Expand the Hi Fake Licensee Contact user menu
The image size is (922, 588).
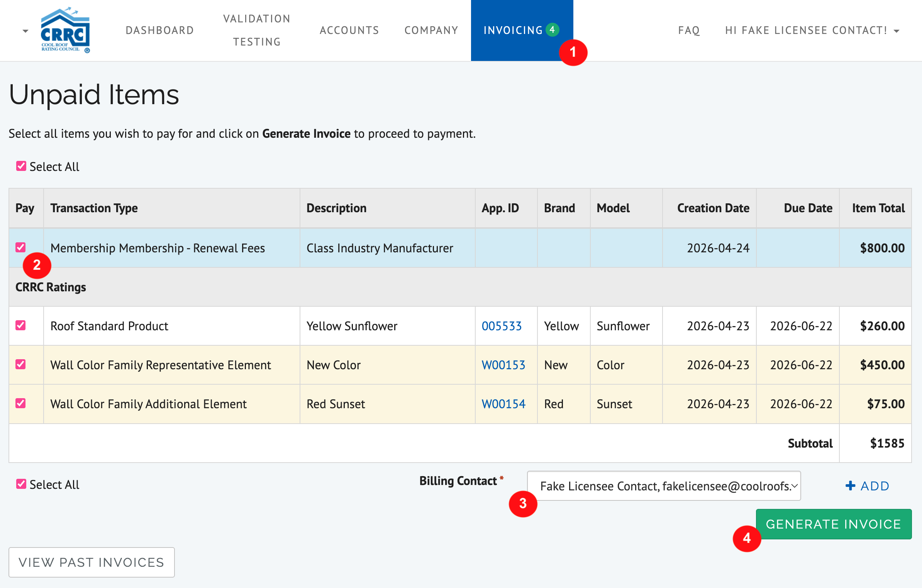[x=812, y=30]
